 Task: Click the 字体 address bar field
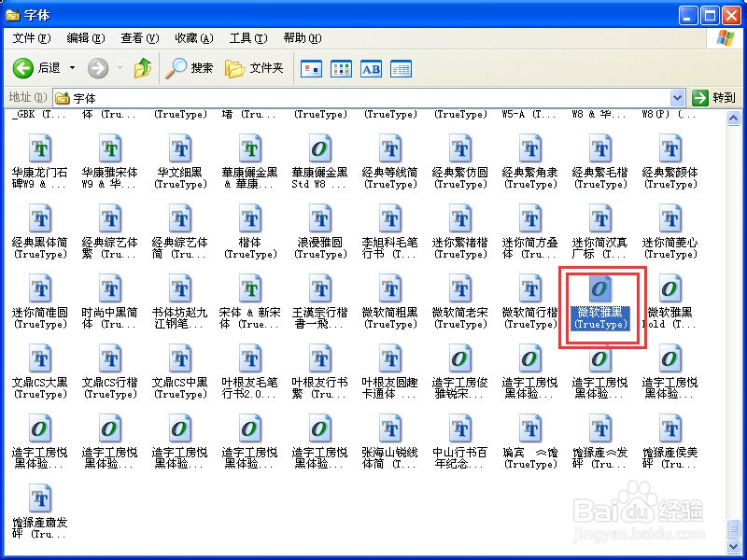[x=362, y=98]
